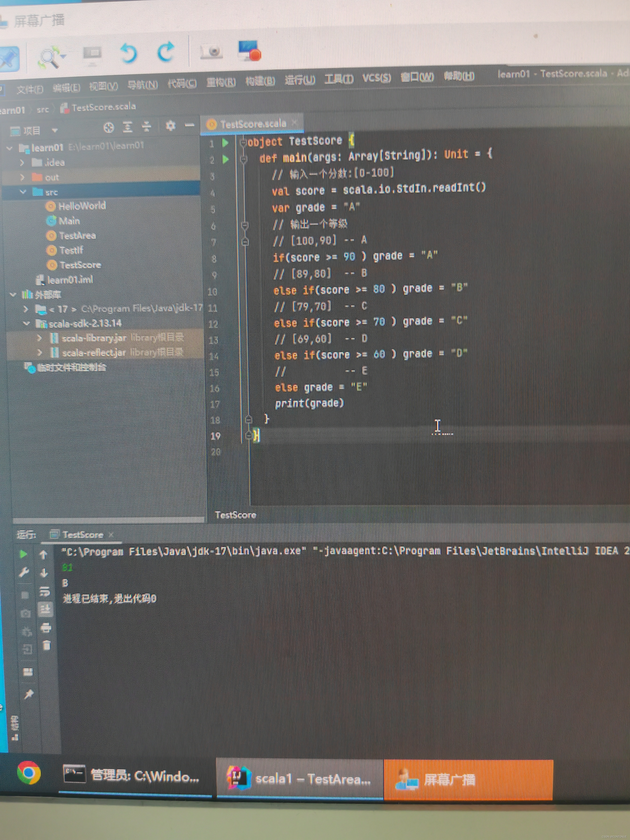Expand the JDK 17 library node
The image size is (630, 840).
pyautogui.click(x=26, y=309)
